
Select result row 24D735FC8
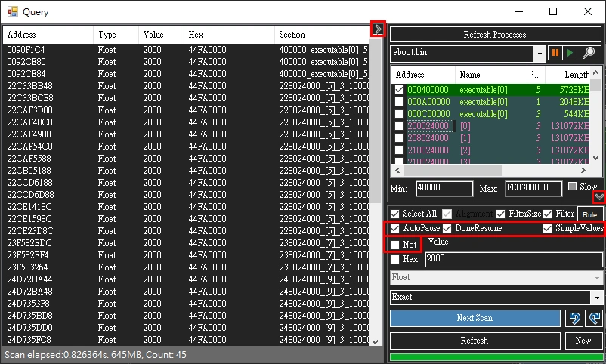point(186,340)
